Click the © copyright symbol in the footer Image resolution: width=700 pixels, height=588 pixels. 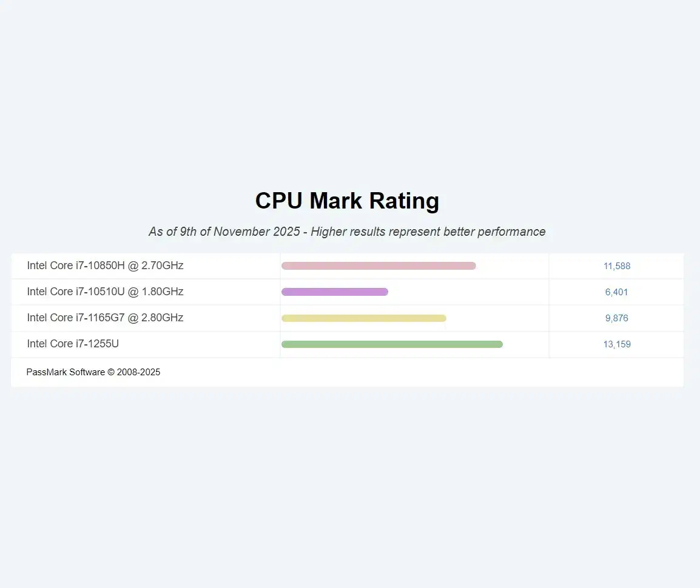pyautogui.click(x=111, y=372)
